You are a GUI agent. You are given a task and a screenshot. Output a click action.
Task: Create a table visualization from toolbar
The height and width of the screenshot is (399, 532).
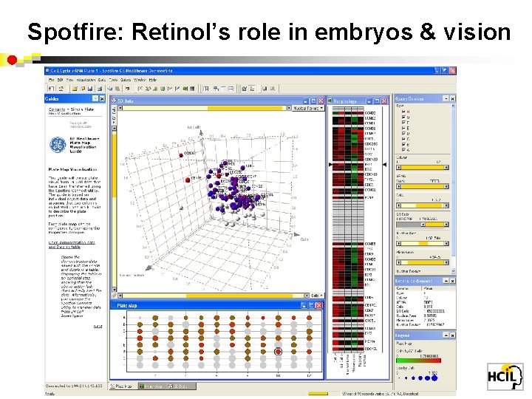[192, 89]
